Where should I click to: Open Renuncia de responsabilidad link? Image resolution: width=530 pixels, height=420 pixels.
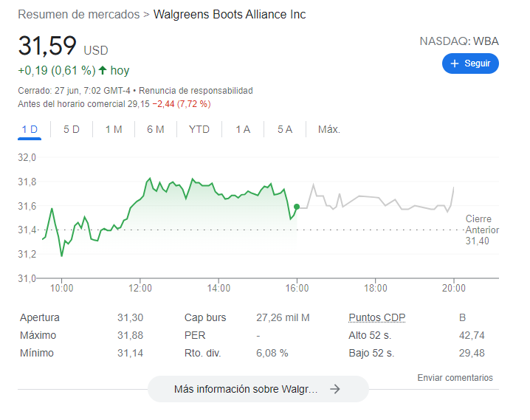pos(196,91)
